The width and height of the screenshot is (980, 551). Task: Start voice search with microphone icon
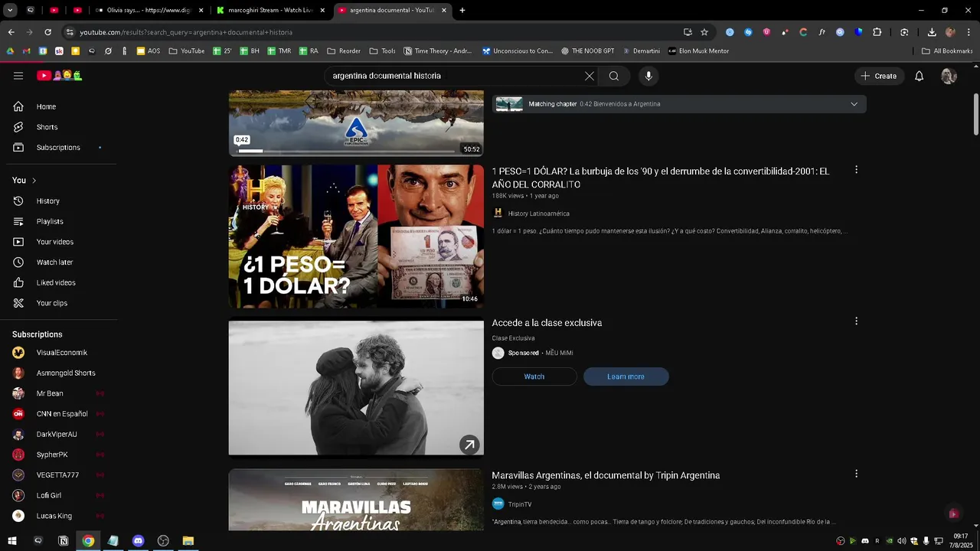(x=648, y=76)
